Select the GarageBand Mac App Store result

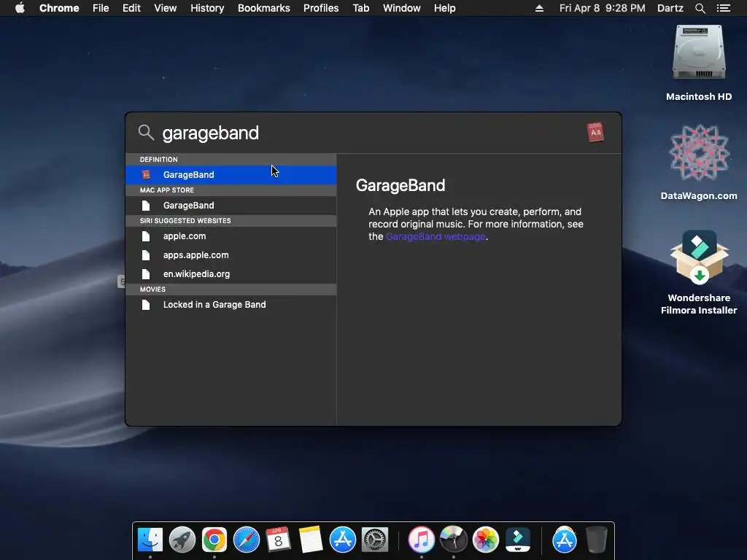(231, 205)
